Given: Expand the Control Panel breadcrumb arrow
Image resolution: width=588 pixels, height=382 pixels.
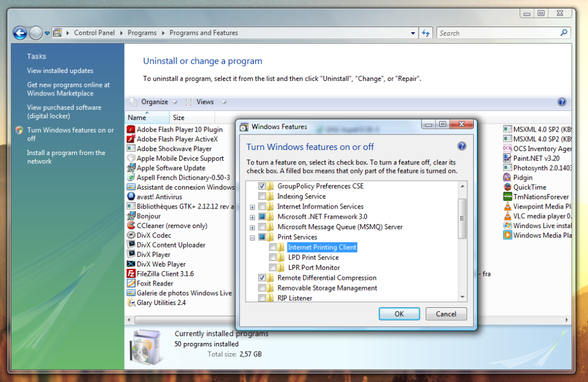Looking at the screenshot, I should [121, 33].
